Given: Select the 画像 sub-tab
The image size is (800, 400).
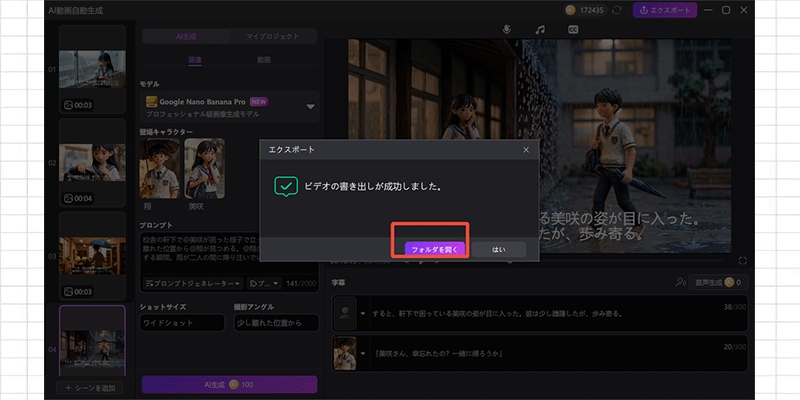Looking at the screenshot, I should pos(195,60).
